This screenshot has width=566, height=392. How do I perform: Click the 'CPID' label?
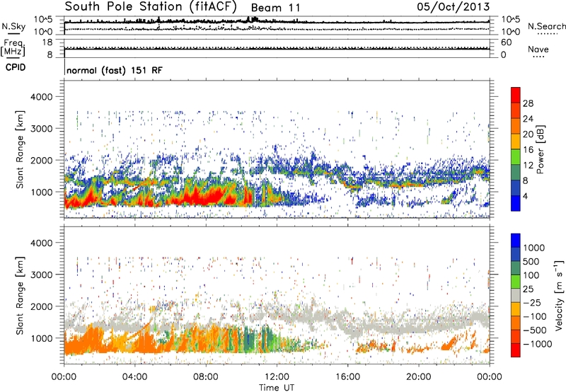click(16, 67)
